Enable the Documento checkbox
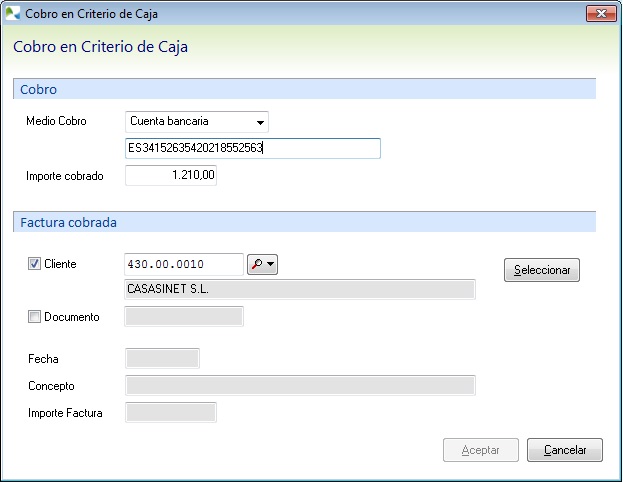This screenshot has height=482, width=623. [x=35, y=317]
